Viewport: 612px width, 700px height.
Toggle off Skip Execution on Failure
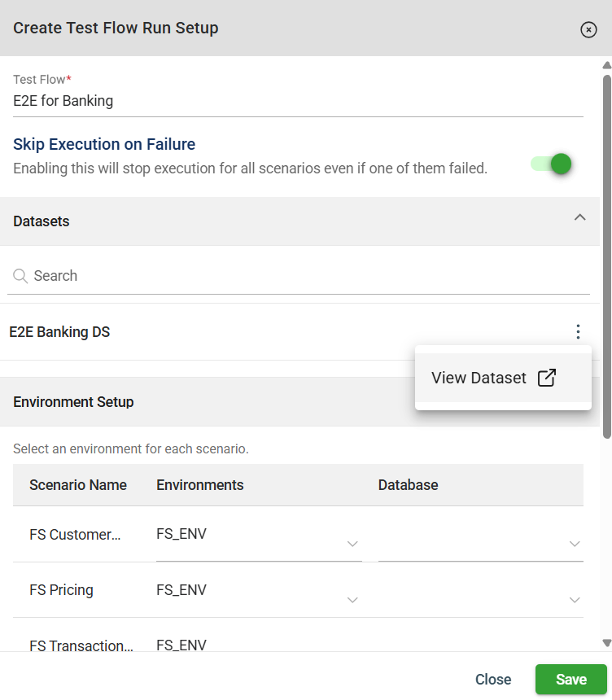pyautogui.click(x=551, y=164)
